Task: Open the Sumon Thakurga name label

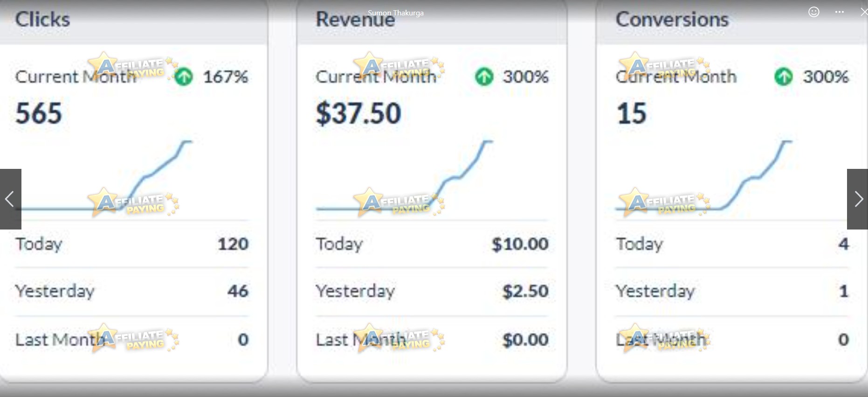Action: pyautogui.click(x=396, y=13)
